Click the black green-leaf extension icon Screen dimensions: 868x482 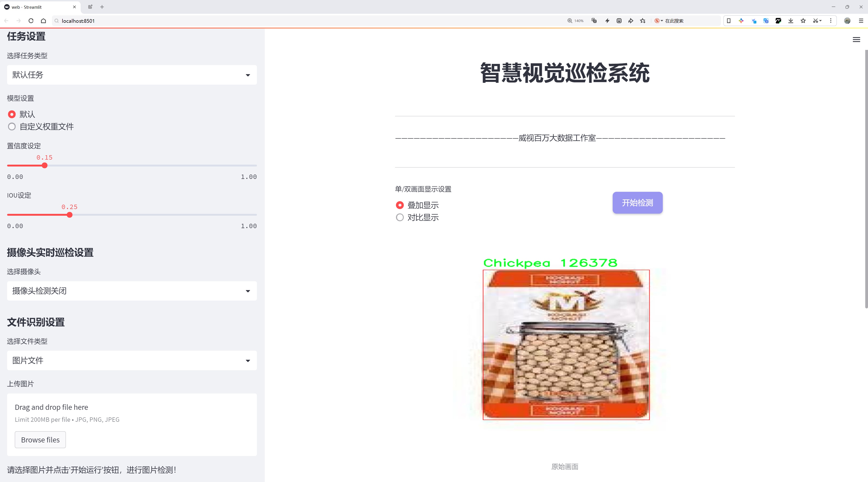tap(778, 21)
